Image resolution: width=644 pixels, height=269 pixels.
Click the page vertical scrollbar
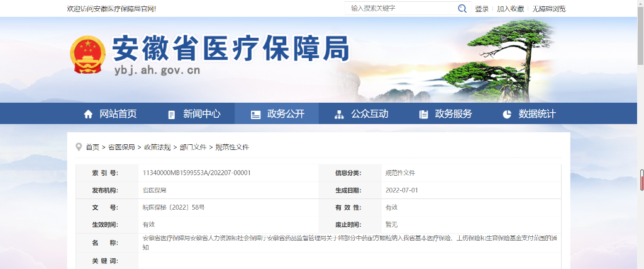(x=641, y=179)
